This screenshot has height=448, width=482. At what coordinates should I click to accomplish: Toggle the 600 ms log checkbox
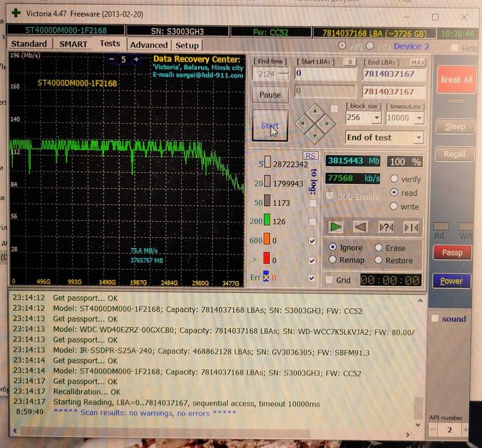(312, 241)
